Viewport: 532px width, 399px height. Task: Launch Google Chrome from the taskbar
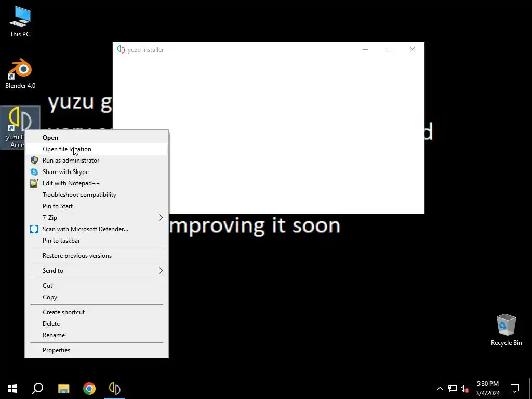[x=89, y=389]
